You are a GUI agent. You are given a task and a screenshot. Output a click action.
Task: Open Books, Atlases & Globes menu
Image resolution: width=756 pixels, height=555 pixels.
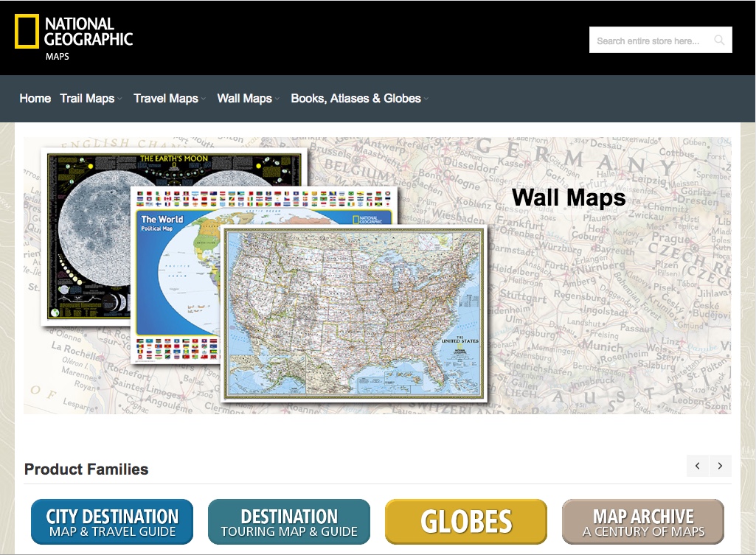tap(356, 98)
